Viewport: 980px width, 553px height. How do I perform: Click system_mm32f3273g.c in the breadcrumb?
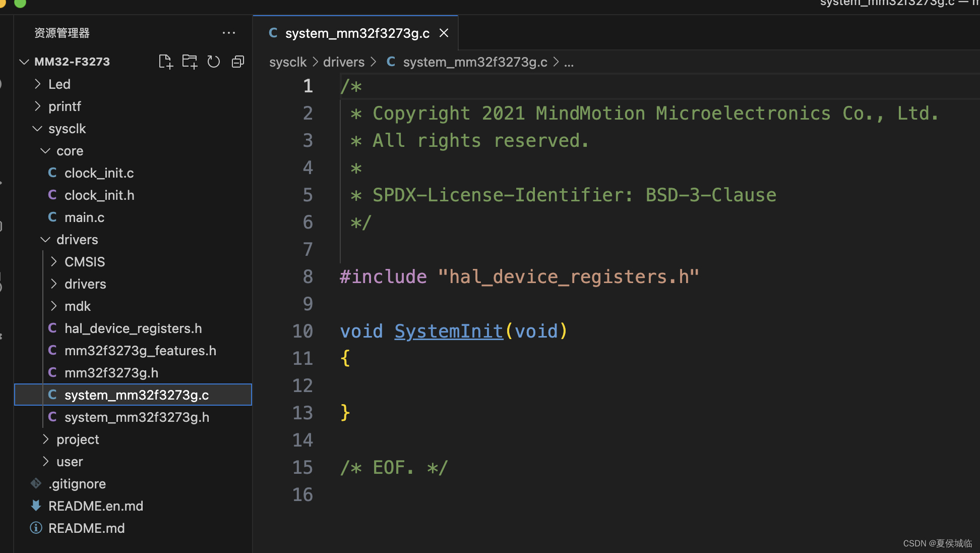click(475, 62)
